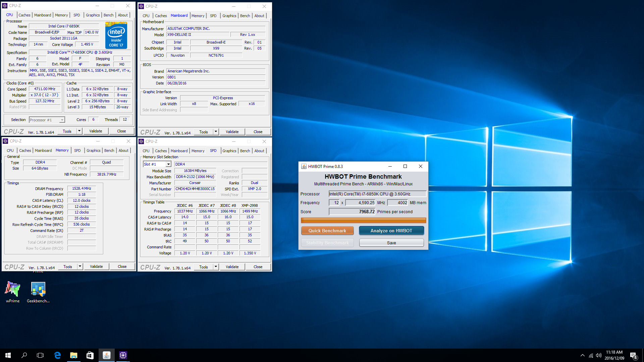The image size is (644, 362).
Task: Maximize the HWBOT Prime window
Action: click(405, 166)
